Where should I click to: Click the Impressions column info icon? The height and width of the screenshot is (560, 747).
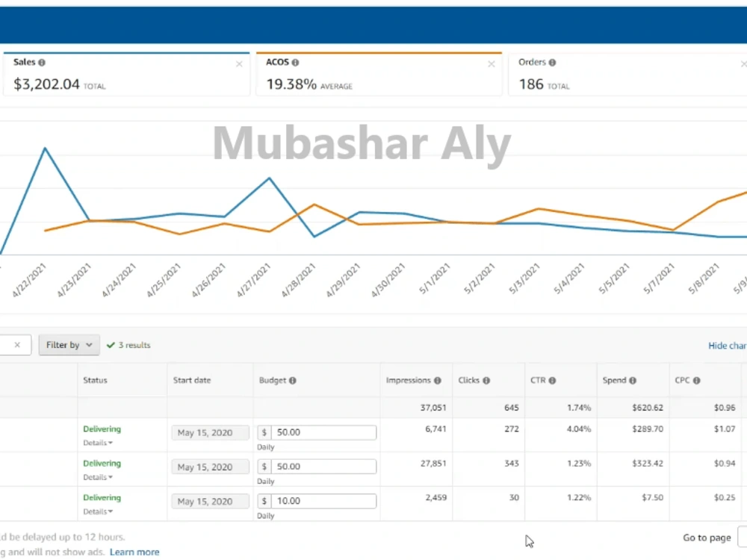pyautogui.click(x=437, y=381)
